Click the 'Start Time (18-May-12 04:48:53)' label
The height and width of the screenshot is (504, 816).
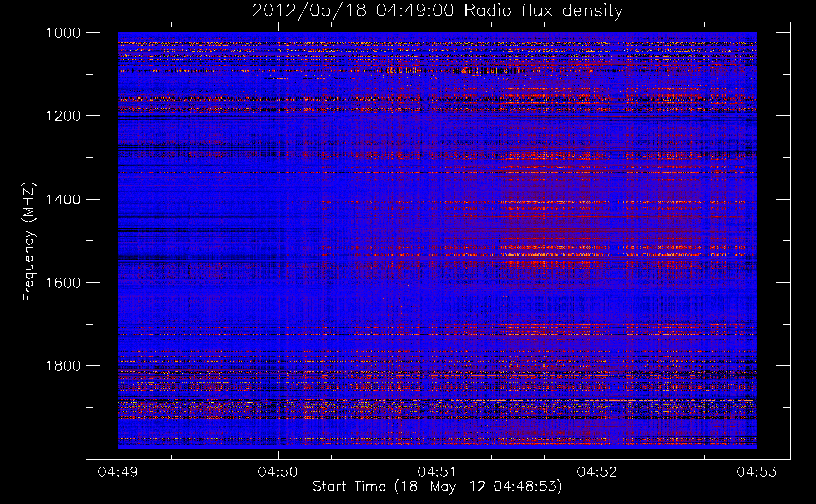pos(437,487)
